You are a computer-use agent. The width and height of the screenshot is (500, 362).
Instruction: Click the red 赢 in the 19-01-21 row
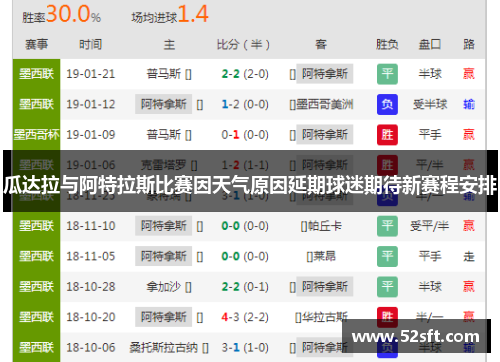pyautogui.click(x=469, y=74)
